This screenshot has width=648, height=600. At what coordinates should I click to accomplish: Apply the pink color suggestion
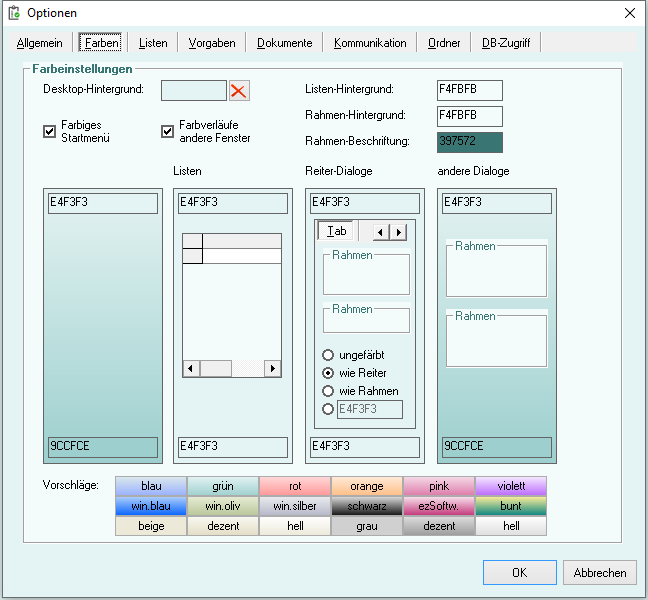coord(439,486)
